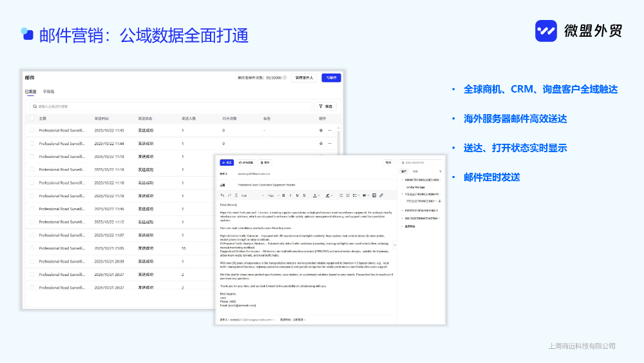Open the font size dropdown
The width and height of the screenshot is (644, 363).
274,195
